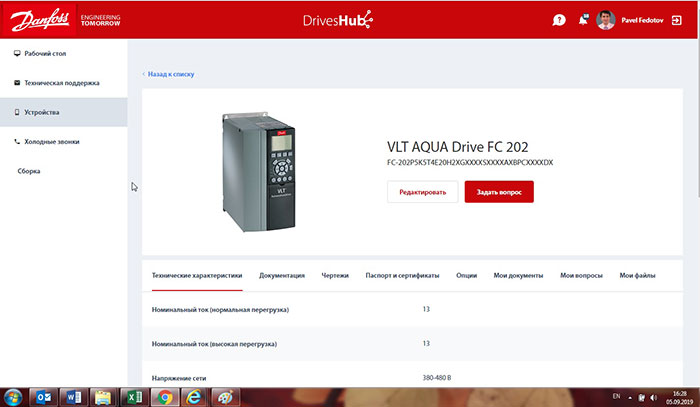Click the 380-480 В value

pos(437,378)
